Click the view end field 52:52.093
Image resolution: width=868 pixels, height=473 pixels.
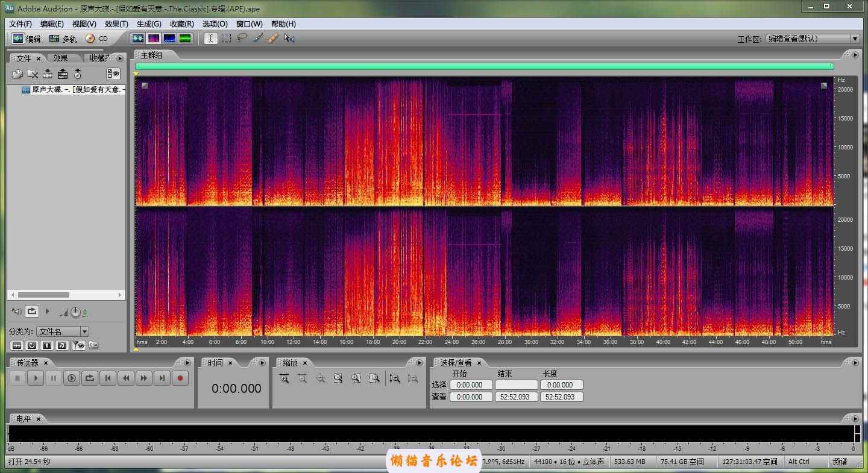click(x=516, y=397)
